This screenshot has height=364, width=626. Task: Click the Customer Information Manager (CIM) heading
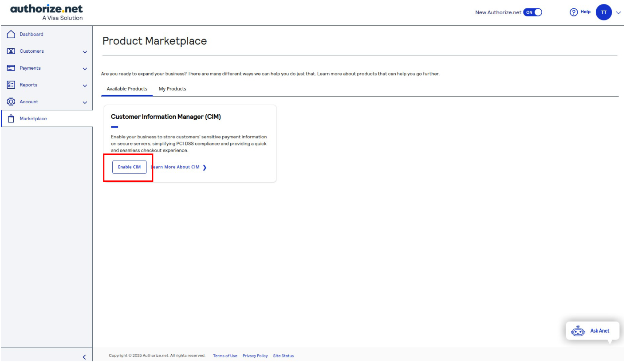coord(166,117)
